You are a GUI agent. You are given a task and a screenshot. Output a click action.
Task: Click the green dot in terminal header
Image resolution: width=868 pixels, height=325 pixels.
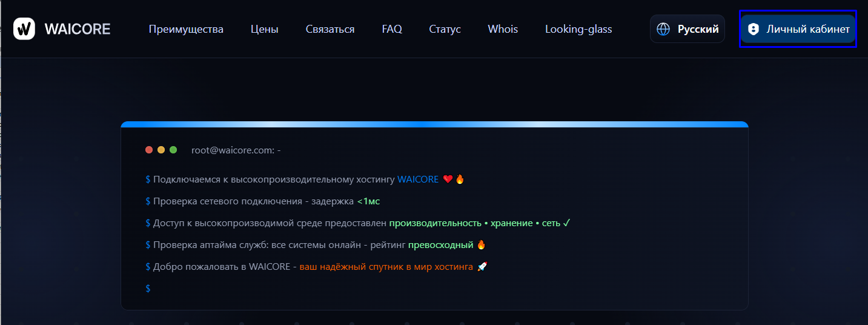pyautogui.click(x=173, y=150)
